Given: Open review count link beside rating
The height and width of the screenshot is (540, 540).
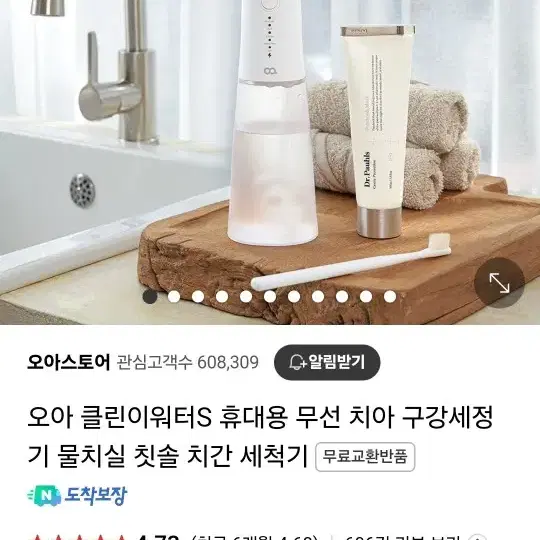Looking at the screenshot, I should click(403, 537).
